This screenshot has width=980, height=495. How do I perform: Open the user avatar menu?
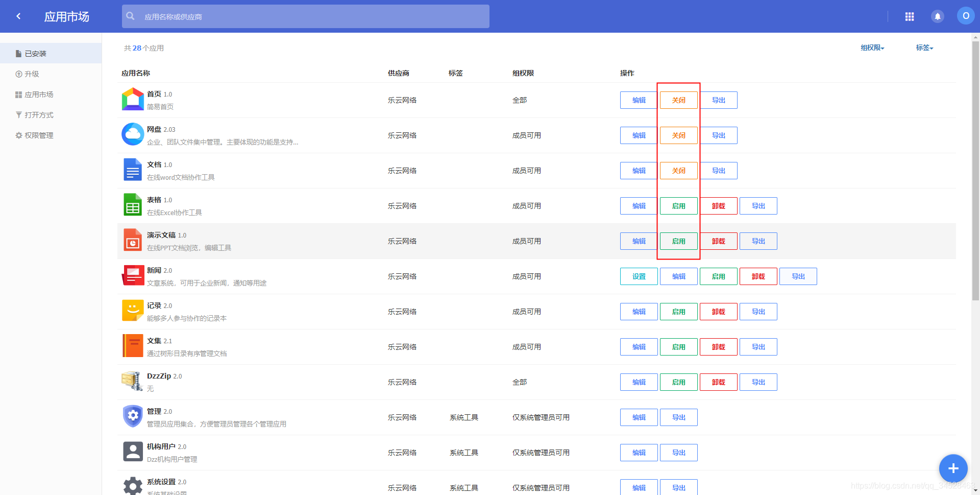click(x=966, y=16)
